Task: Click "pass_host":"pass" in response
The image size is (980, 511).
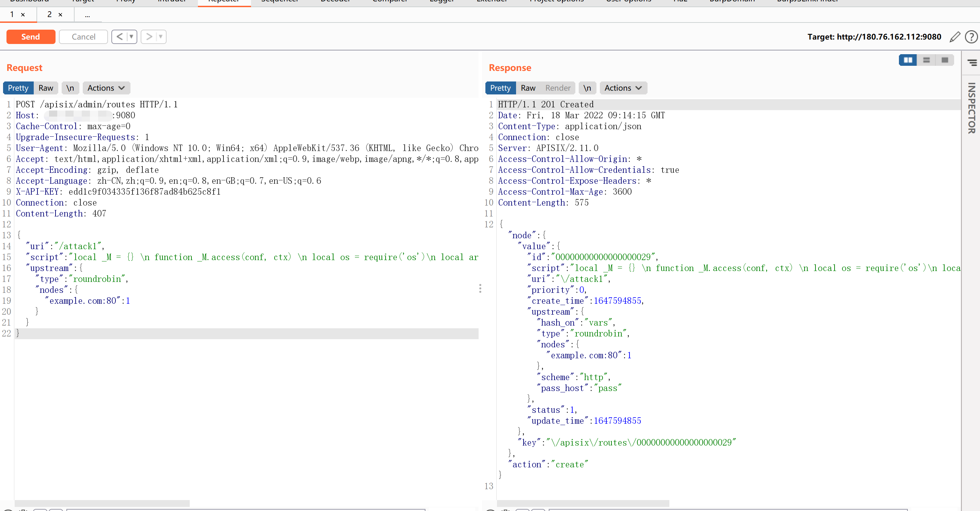Action: [579, 388]
